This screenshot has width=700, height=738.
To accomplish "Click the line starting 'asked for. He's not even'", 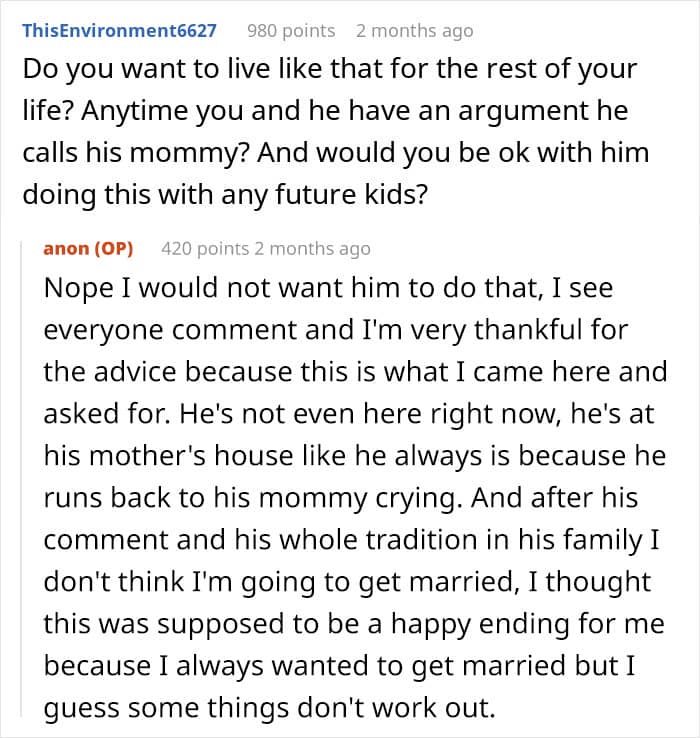I will click(x=346, y=412).
